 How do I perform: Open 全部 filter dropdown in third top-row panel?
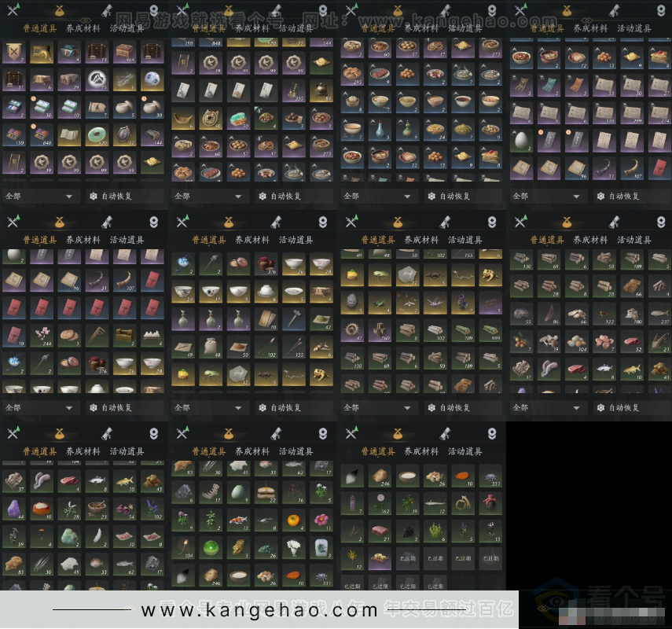377,196
